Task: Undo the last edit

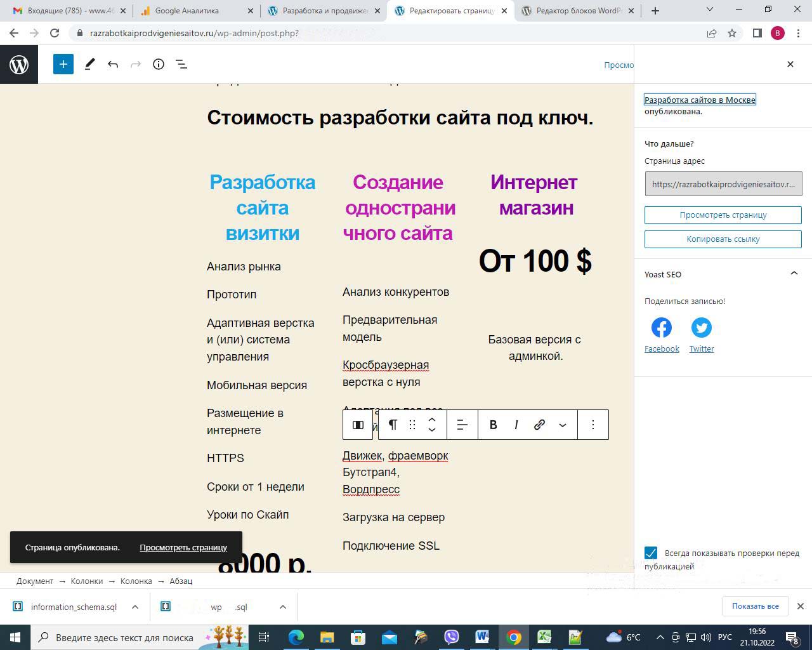Action: [113, 64]
